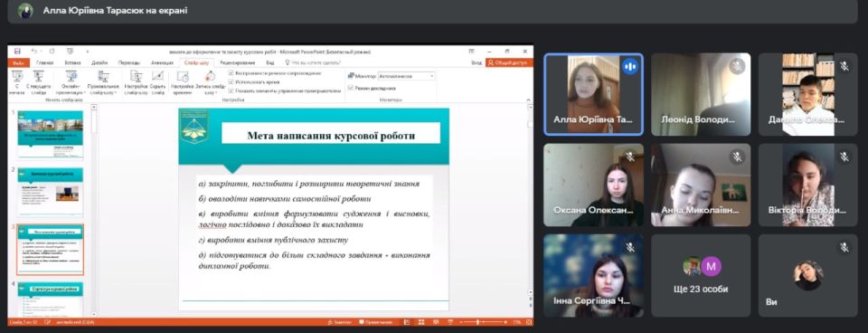Open the Monitor dropdown set to Automatic
This screenshot has width=868, height=333.
407,76
